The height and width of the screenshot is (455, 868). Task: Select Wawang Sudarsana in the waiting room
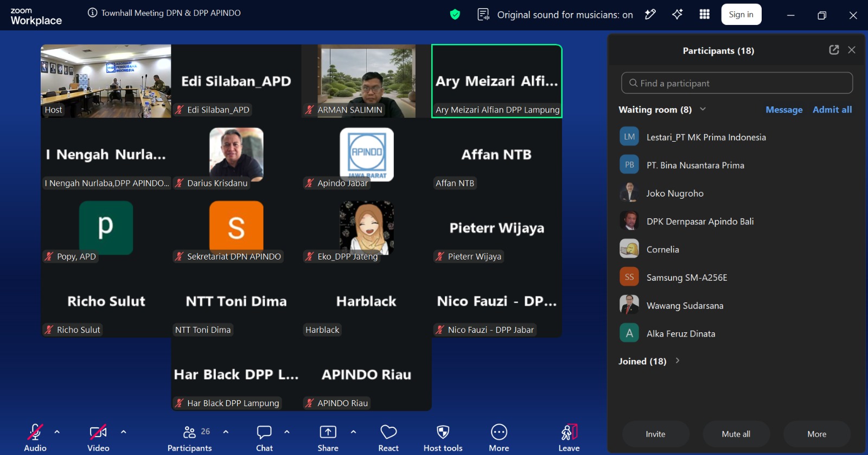point(737,305)
